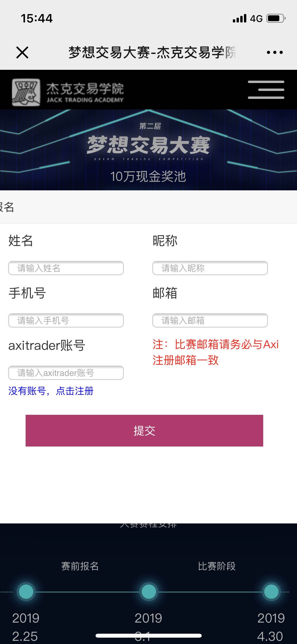The image size is (297, 644).
Task: Close the webview with the X icon
Action: [22, 52]
